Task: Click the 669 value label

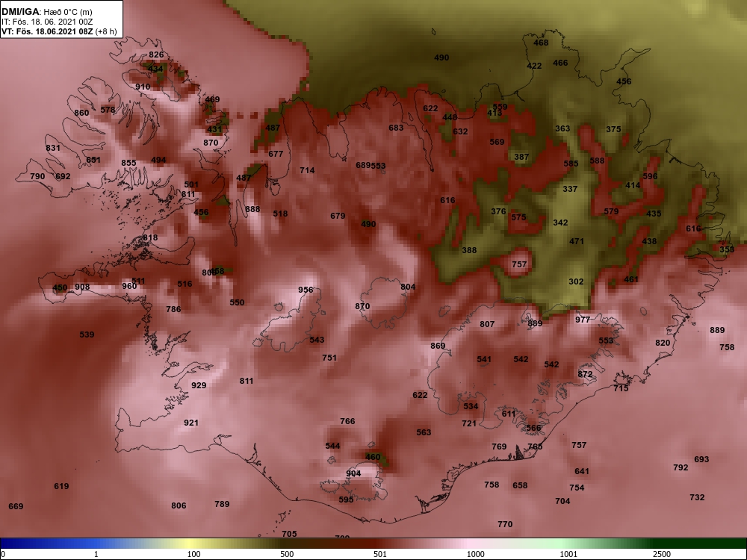Action: 16,506
